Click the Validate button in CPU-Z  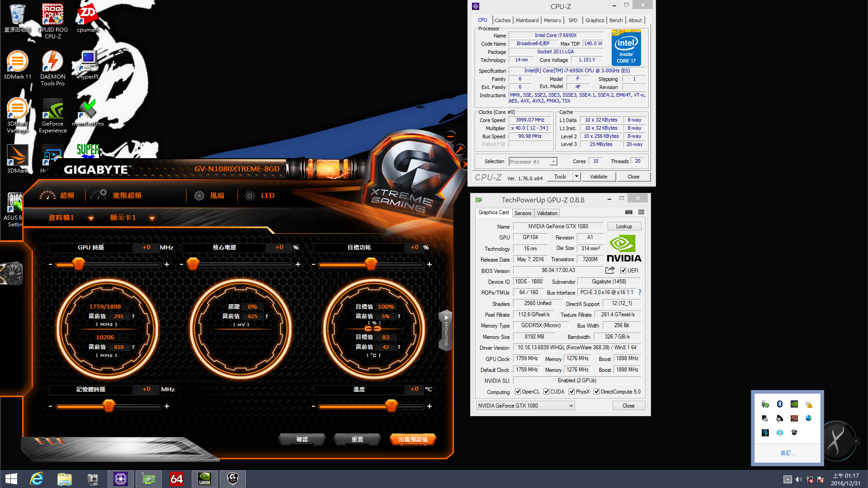599,177
